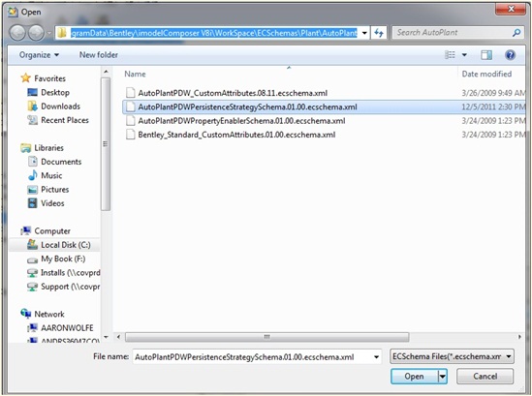Screen dimensions: 532x396
Task: Click the Downloads folder icon
Action: click(x=33, y=107)
